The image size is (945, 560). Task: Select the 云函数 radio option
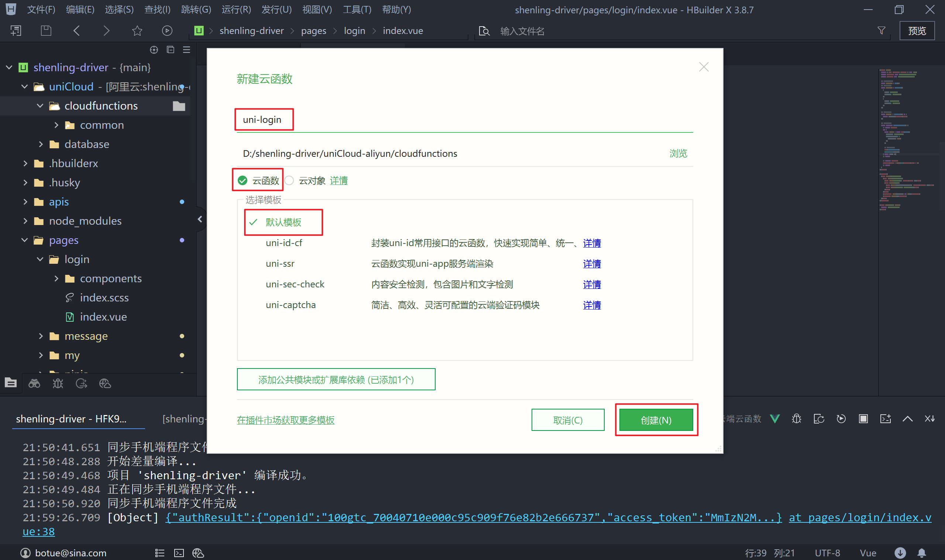pos(243,181)
